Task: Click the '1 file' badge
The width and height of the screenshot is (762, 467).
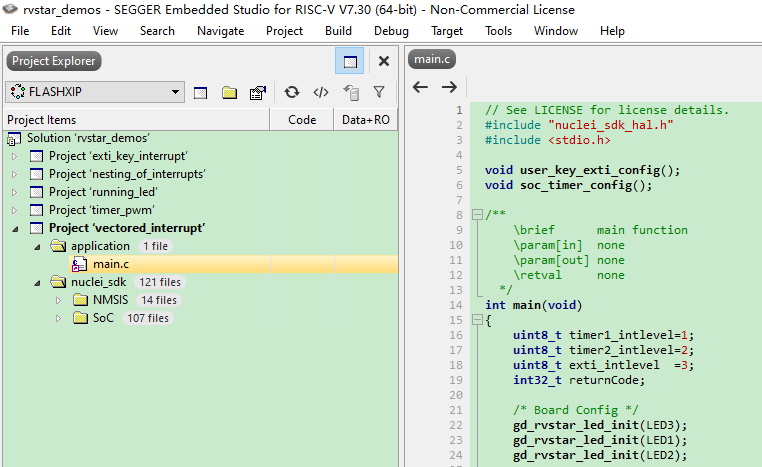Action: coord(156,246)
